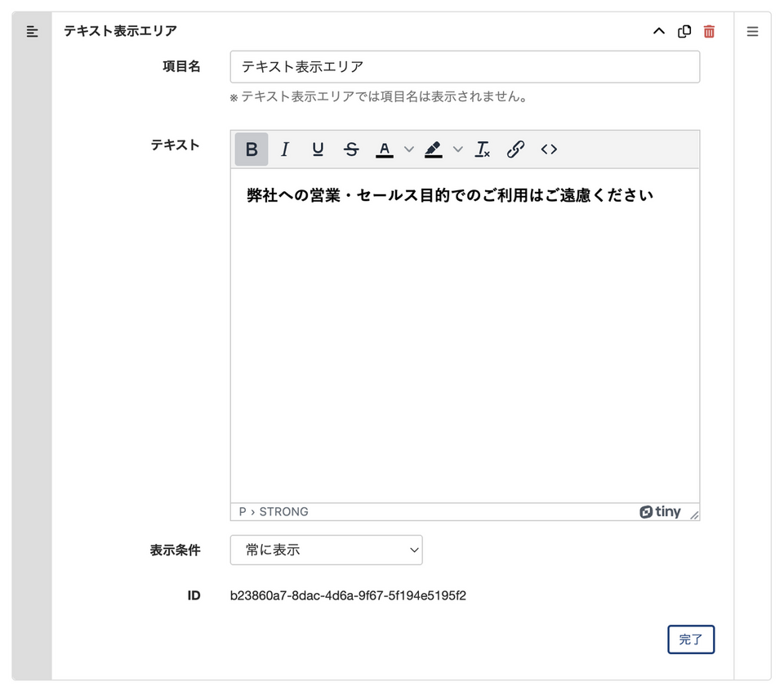
Task: Duplicate this text display block
Action: click(684, 32)
